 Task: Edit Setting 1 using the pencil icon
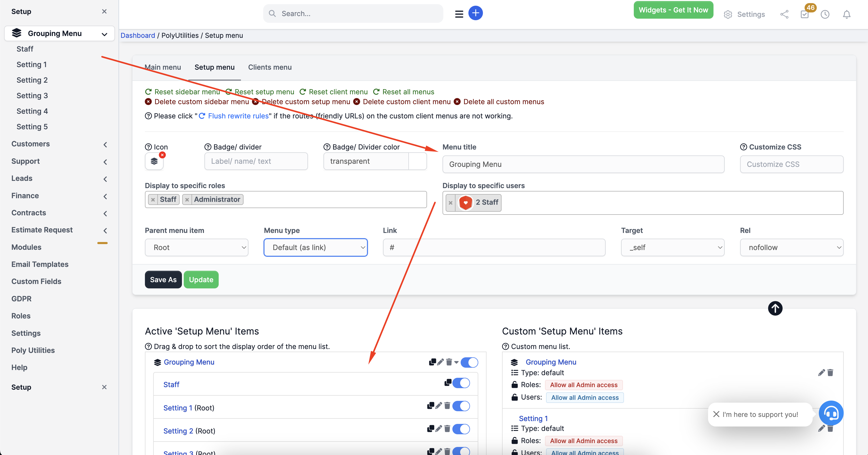(438, 406)
